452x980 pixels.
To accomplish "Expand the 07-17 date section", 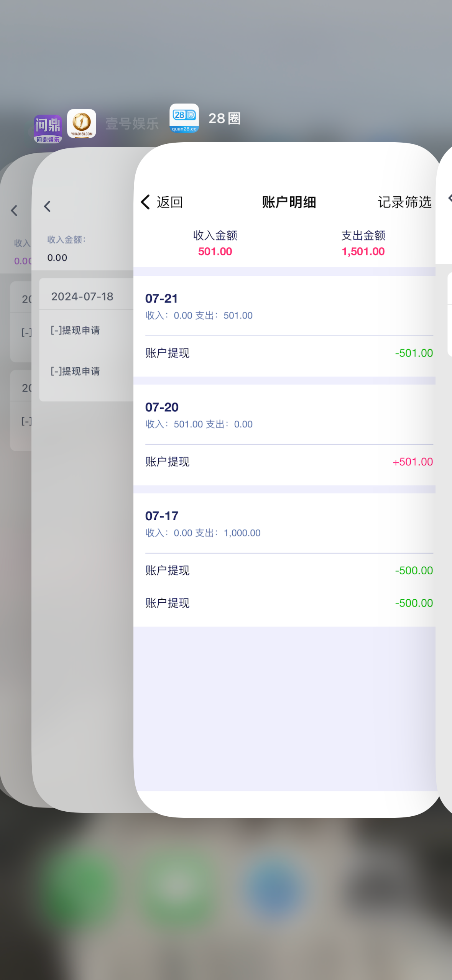I will click(x=162, y=516).
